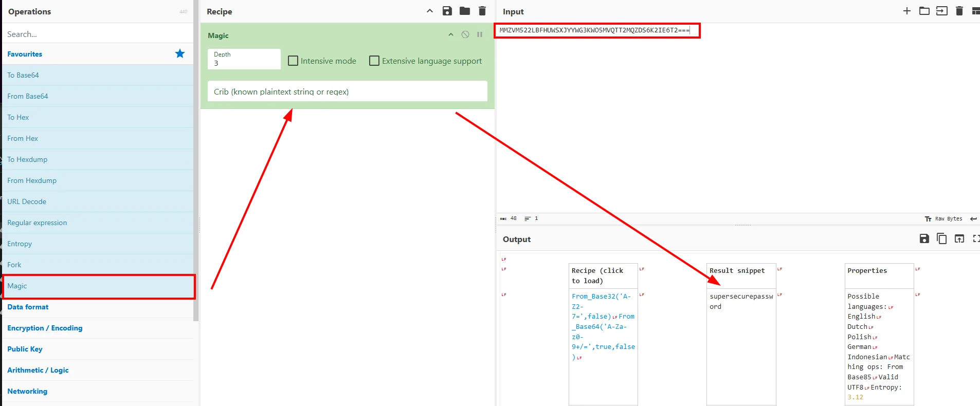Viewport: 980px width, 406px height.
Task: Clear the recipe with trash icon
Action: [x=482, y=11]
